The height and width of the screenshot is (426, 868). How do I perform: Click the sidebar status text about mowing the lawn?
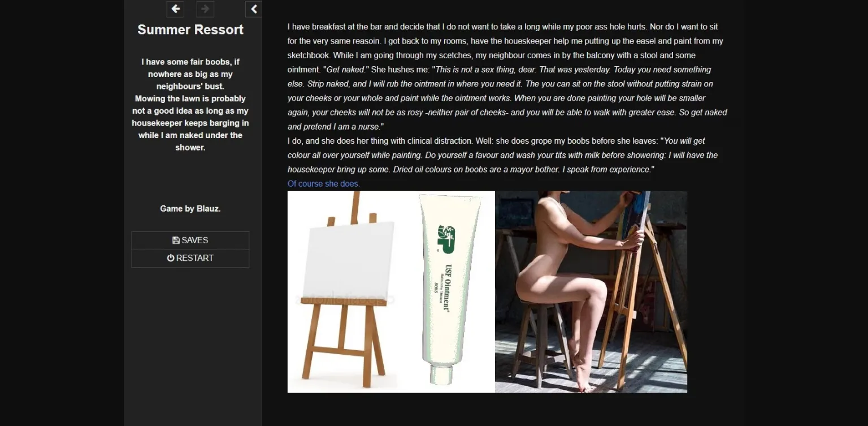click(190, 123)
